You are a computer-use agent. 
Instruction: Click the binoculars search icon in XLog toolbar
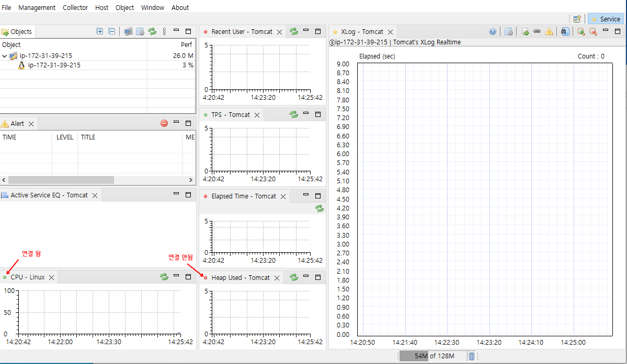(x=565, y=31)
